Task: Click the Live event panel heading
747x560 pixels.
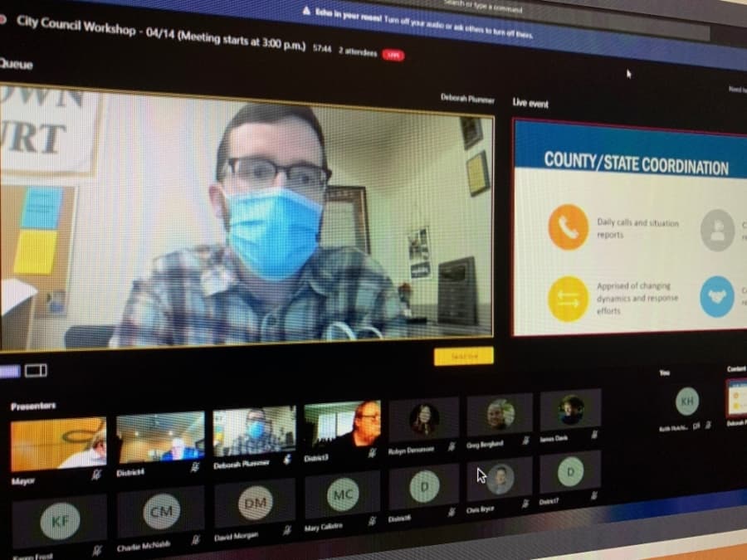Action: tap(530, 103)
